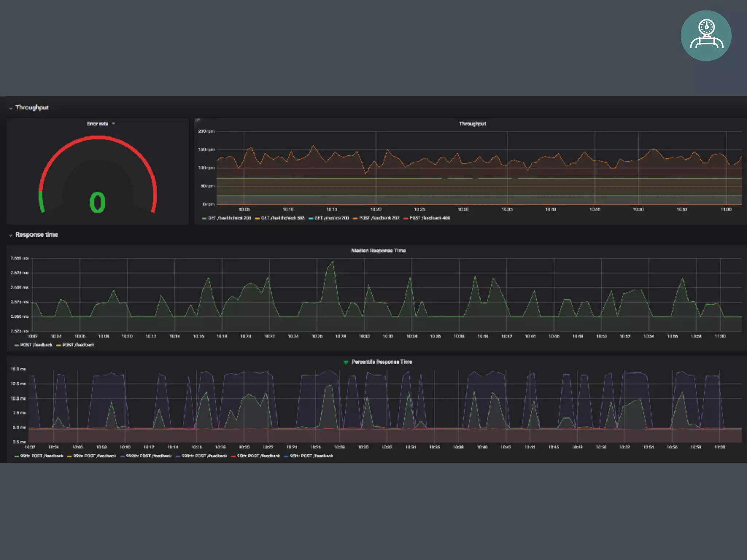The width and height of the screenshot is (747, 560).
Task: Toggle POST /feedback 400 legend series
Action: [x=429, y=218]
